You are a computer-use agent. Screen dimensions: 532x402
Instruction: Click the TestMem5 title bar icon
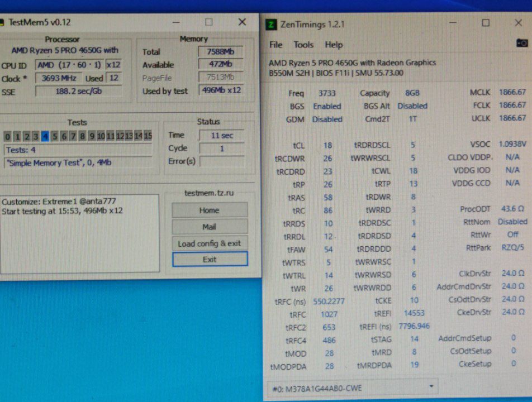pos(2,22)
